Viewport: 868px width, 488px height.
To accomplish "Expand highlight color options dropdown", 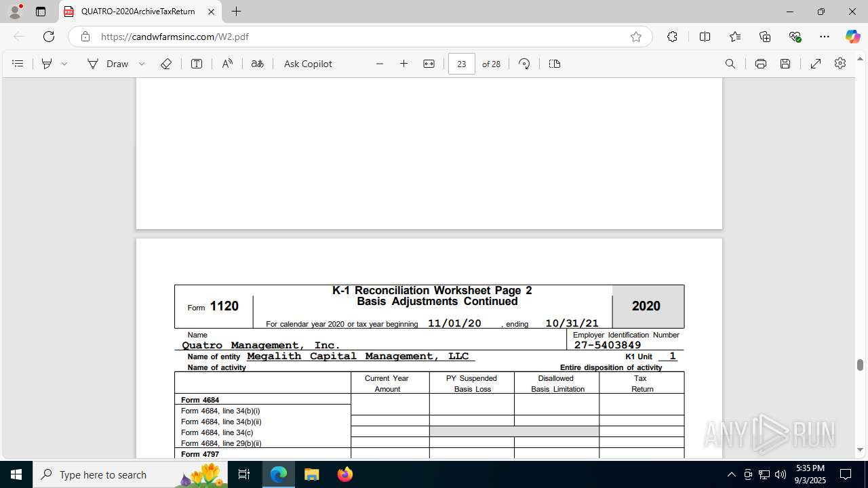I will (x=64, y=64).
